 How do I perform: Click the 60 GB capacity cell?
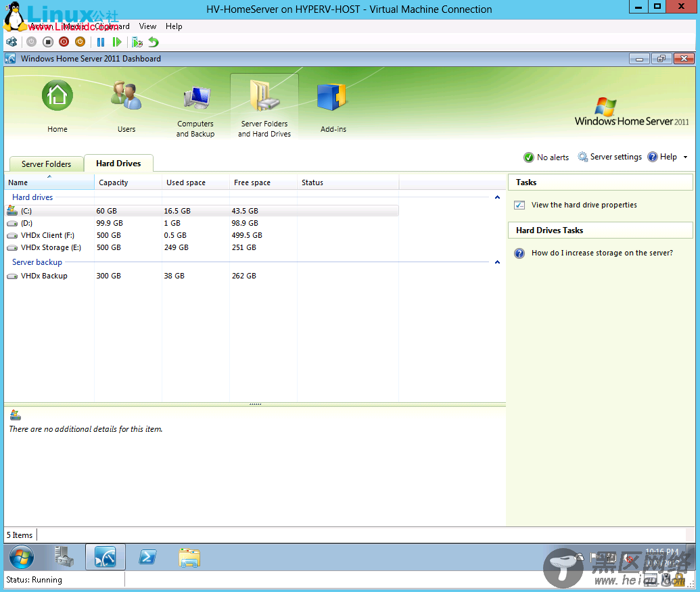pyautogui.click(x=107, y=211)
